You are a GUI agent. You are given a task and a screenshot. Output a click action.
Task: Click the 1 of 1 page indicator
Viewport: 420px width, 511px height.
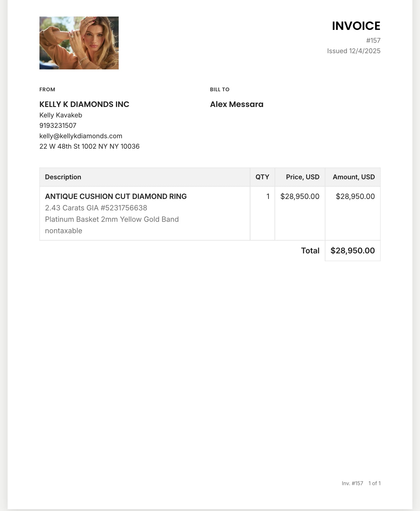tap(374, 483)
